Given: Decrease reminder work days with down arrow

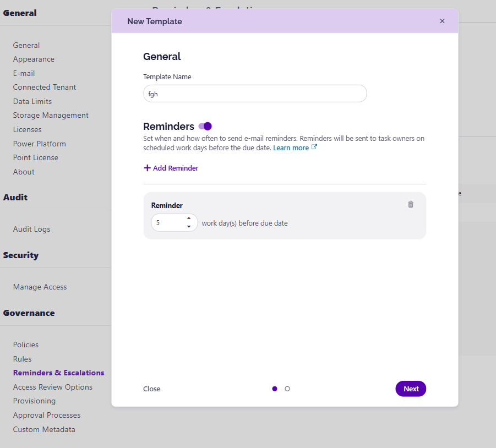Looking at the screenshot, I should tap(189, 226).
